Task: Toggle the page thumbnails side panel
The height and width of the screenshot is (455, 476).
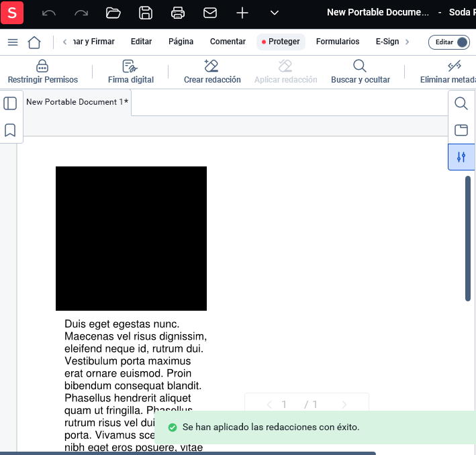Action: click(10, 103)
